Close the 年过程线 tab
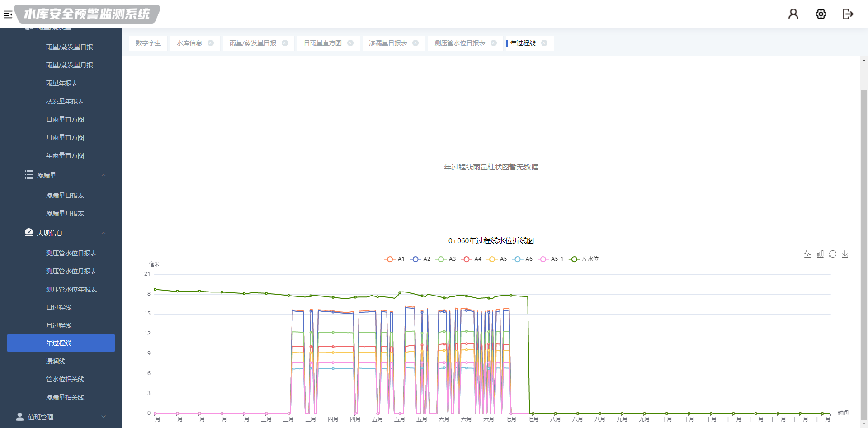Image resolution: width=868 pixels, height=428 pixels. click(x=544, y=43)
